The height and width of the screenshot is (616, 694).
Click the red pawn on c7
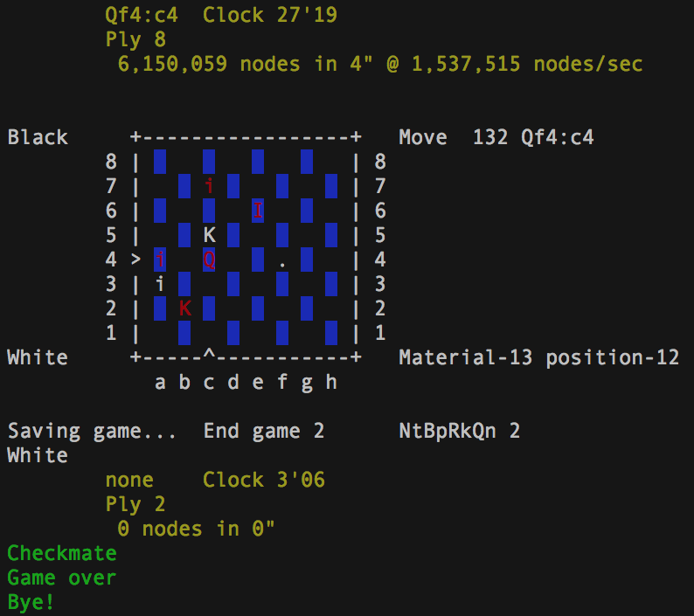tap(210, 186)
